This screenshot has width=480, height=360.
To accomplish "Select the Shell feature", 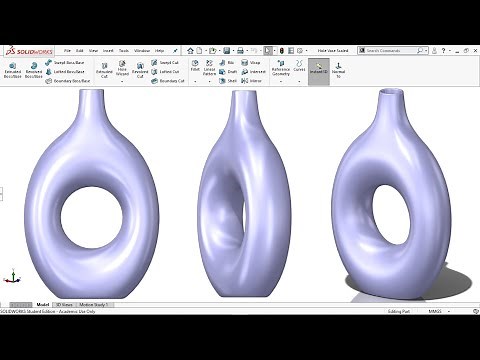I will click(x=228, y=81).
